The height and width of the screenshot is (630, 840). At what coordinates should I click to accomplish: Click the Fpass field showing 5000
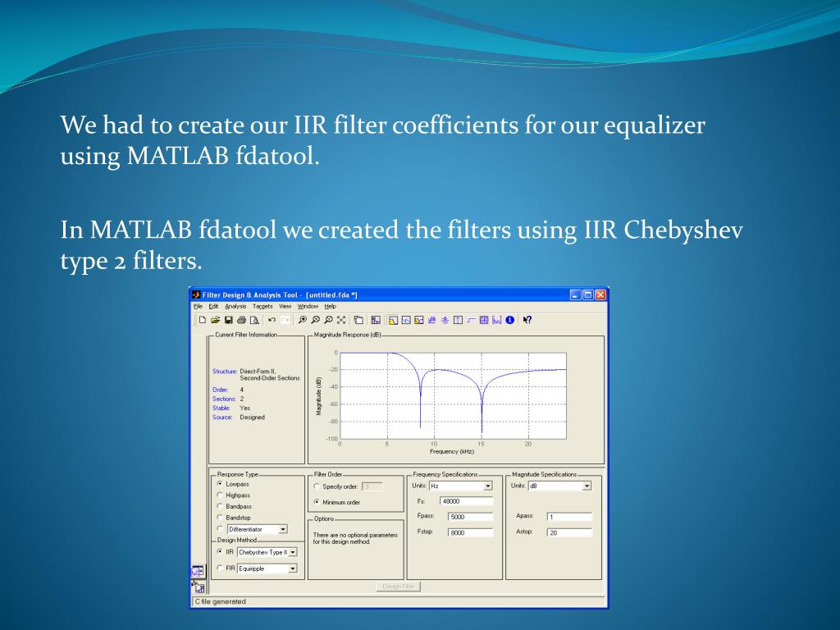point(470,517)
